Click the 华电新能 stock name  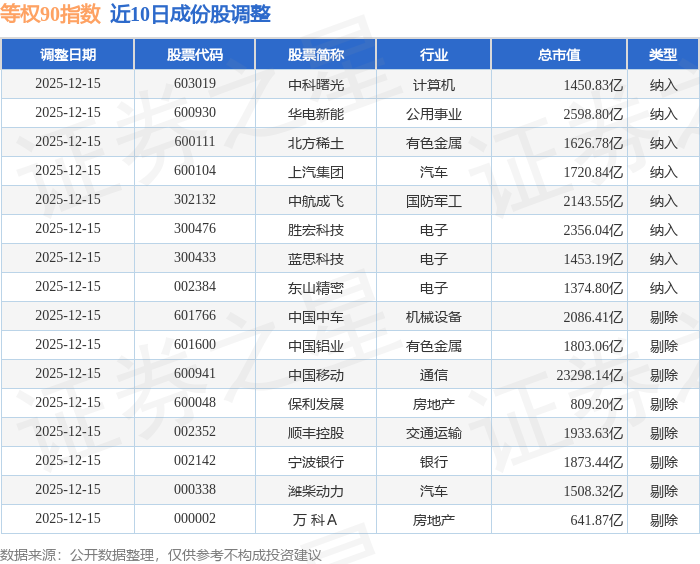tap(316, 113)
